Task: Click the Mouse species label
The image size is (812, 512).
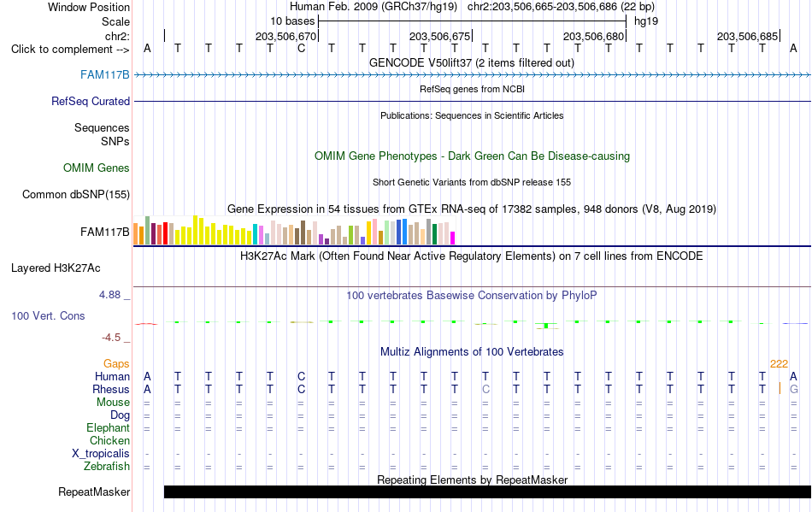Action: click(113, 403)
